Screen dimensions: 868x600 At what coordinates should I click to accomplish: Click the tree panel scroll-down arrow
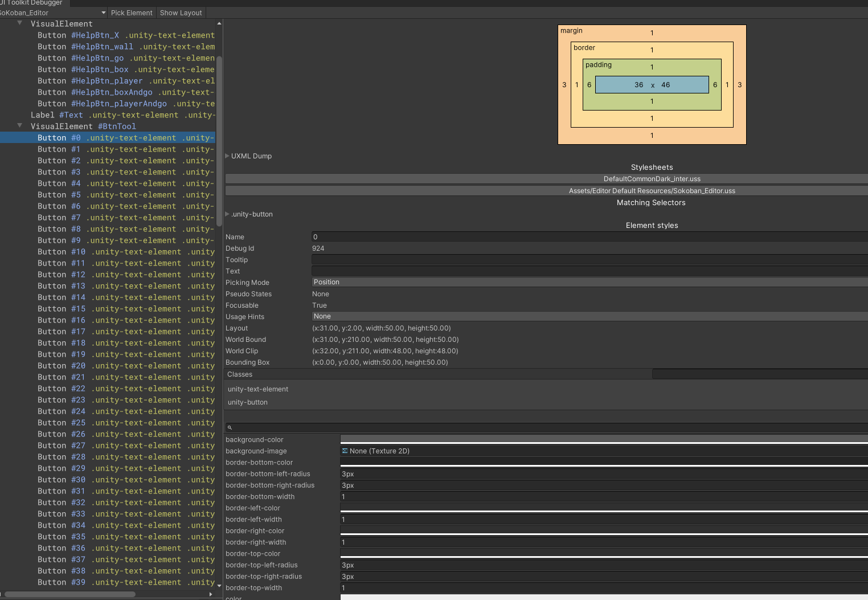pyautogui.click(x=219, y=585)
